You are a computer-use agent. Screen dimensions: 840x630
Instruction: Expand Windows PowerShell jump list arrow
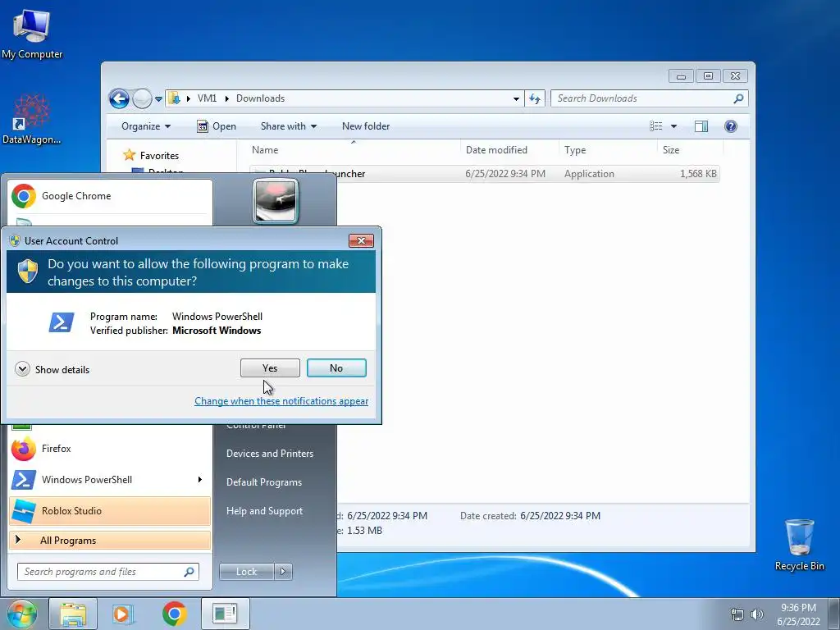200,479
